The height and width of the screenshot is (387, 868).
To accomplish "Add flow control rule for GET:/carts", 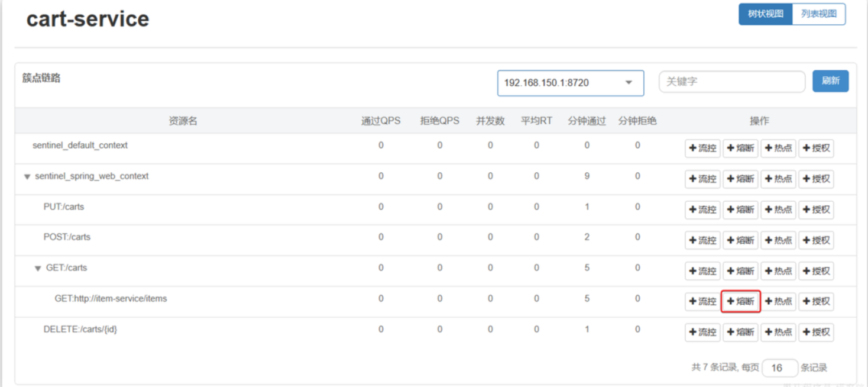I will click(x=702, y=271).
